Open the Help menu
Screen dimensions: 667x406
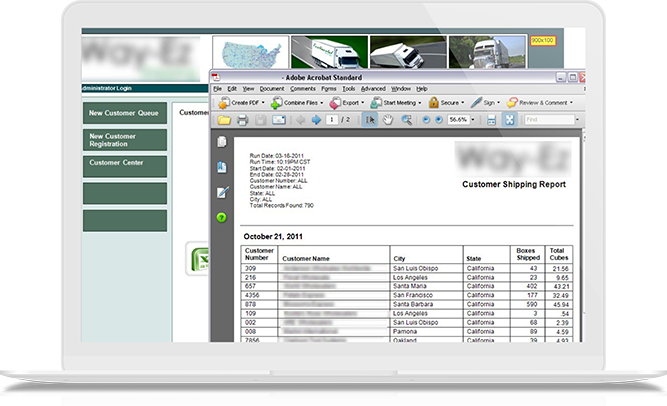[x=422, y=89]
